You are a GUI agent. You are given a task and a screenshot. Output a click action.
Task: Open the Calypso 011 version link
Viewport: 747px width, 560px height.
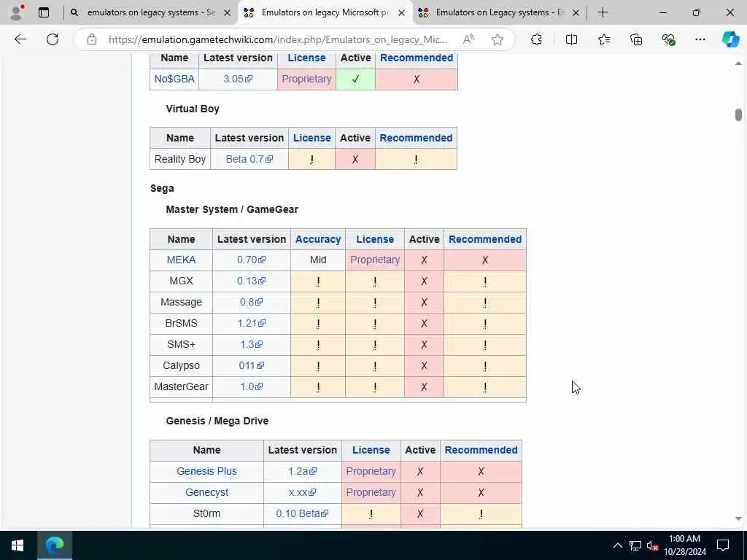pos(251,365)
